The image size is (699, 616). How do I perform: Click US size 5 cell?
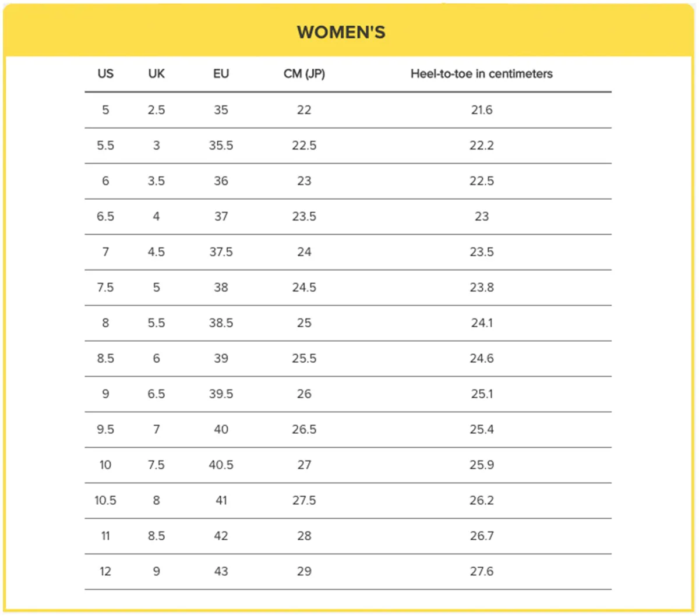pyautogui.click(x=105, y=110)
